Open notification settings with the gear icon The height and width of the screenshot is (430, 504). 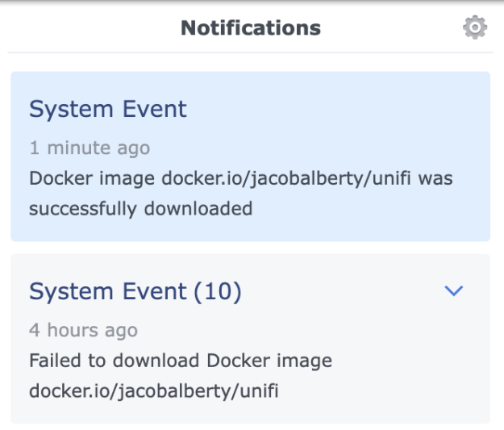pos(474,28)
